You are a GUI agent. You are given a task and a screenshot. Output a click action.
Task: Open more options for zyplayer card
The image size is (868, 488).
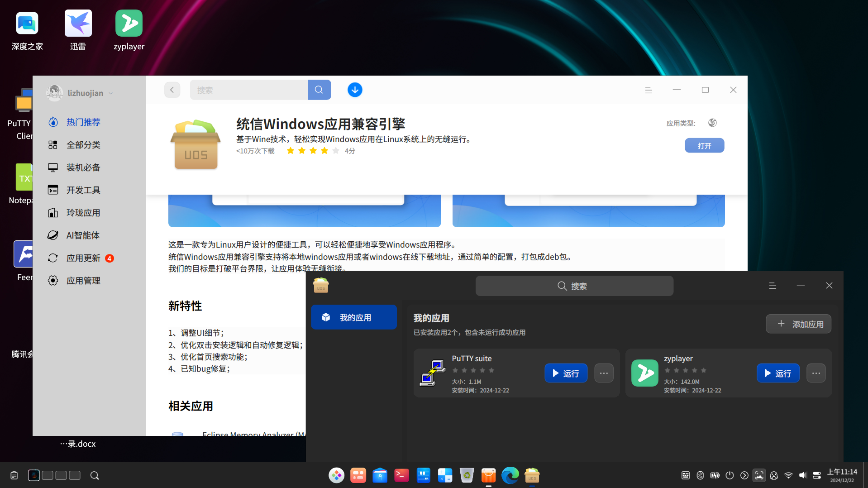coord(816,373)
